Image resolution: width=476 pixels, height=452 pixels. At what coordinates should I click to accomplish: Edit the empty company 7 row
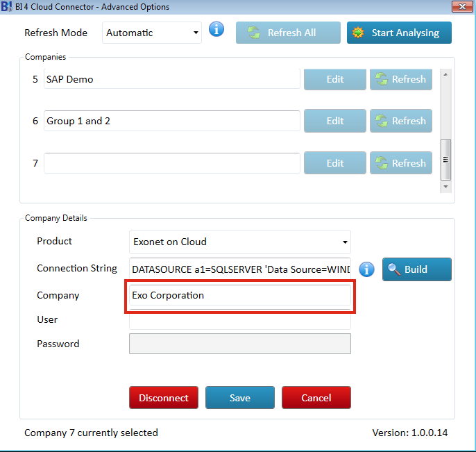[335, 162]
